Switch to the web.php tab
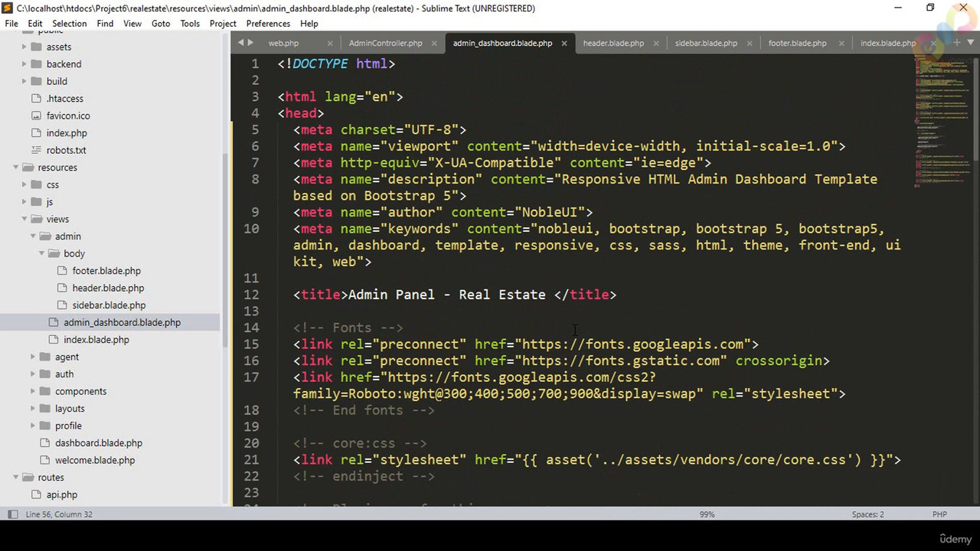This screenshot has height=551, width=980. tap(283, 43)
